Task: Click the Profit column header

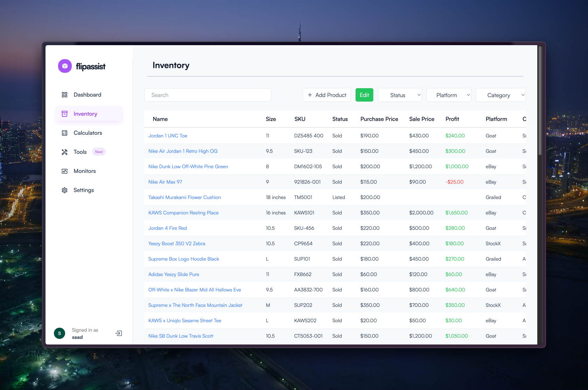Action: point(452,119)
